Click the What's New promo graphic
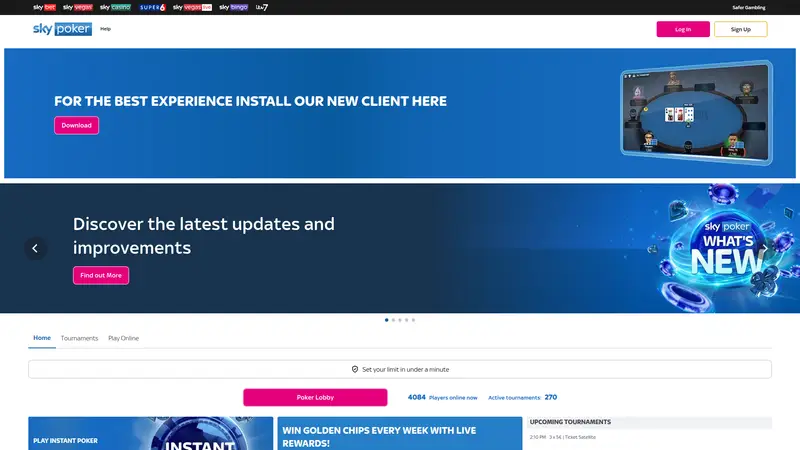The image size is (800, 450). click(x=724, y=248)
